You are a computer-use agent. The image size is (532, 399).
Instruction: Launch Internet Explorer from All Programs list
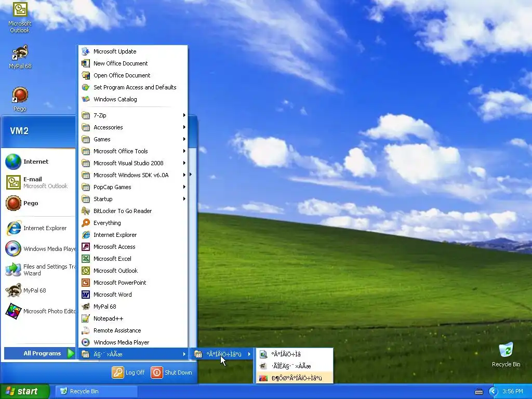pos(133,235)
